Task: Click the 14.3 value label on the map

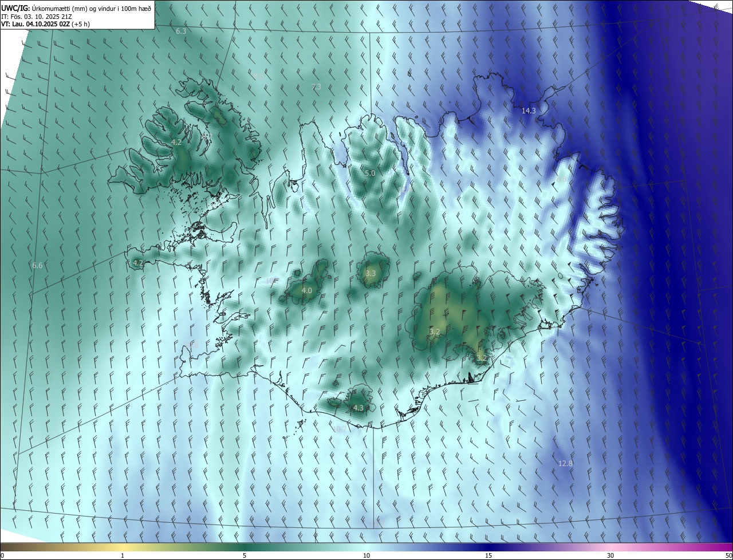Action: click(x=529, y=111)
